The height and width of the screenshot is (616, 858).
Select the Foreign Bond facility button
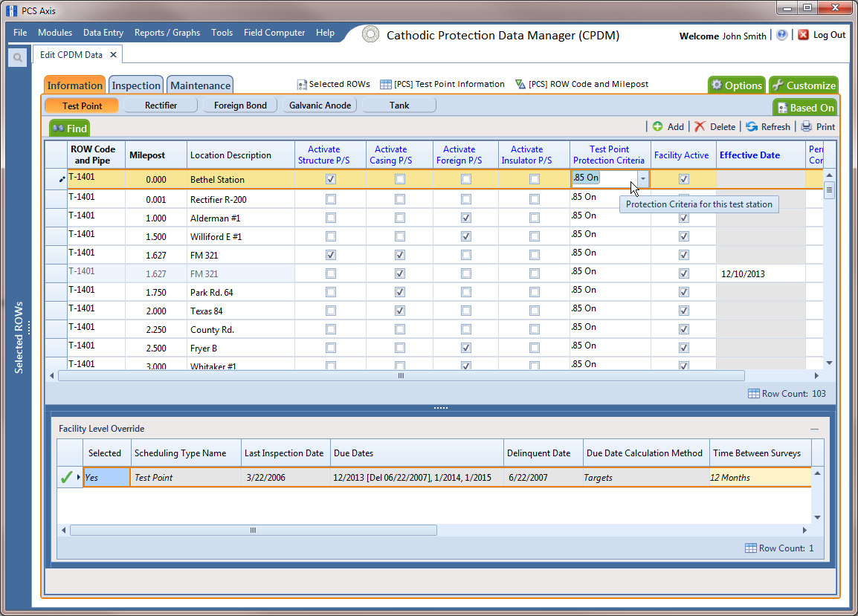pyautogui.click(x=240, y=106)
